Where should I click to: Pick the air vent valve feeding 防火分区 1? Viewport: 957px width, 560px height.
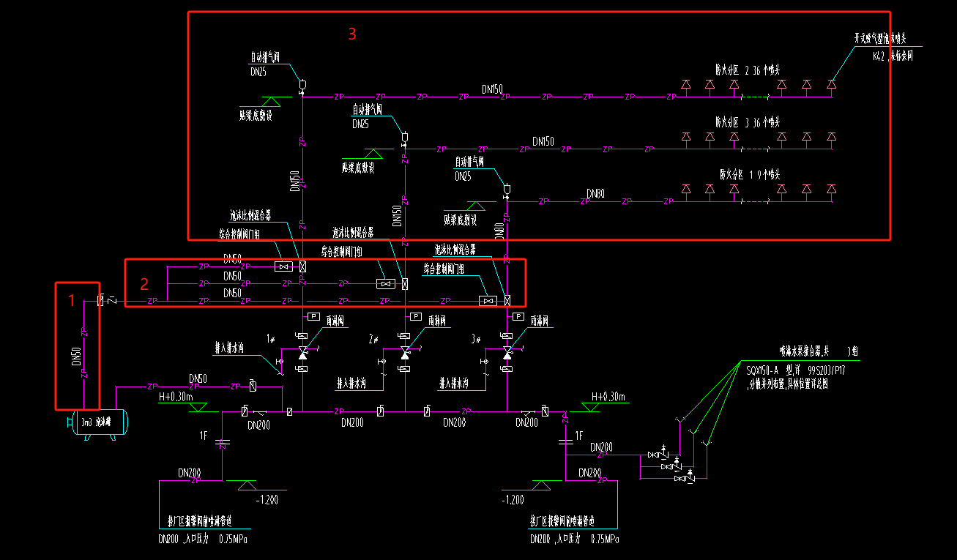[506, 190]
